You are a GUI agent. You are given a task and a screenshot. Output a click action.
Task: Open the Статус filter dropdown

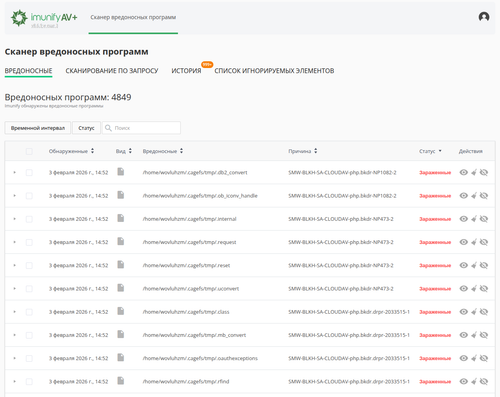pos(86,128)
